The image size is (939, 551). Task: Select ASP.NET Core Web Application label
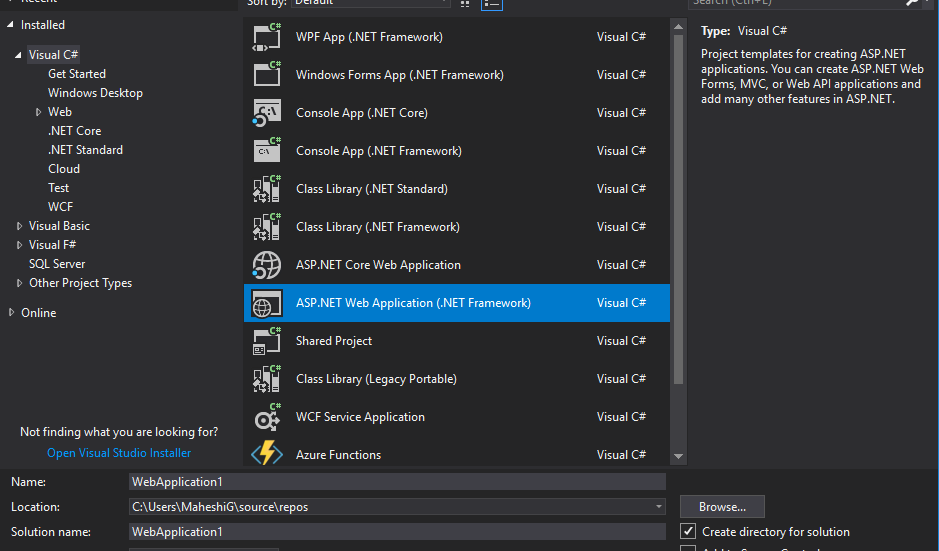[x=378, y=265]
